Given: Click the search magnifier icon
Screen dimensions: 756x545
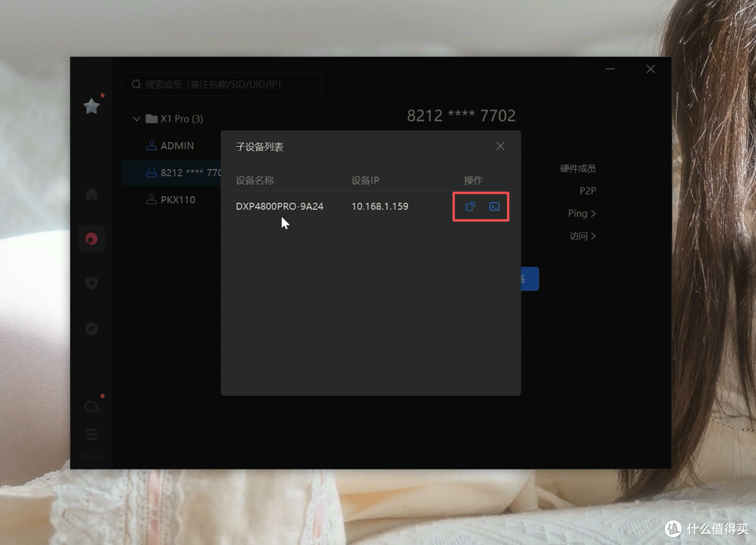Looking at the screenshot, I should (x=136, y=85).
